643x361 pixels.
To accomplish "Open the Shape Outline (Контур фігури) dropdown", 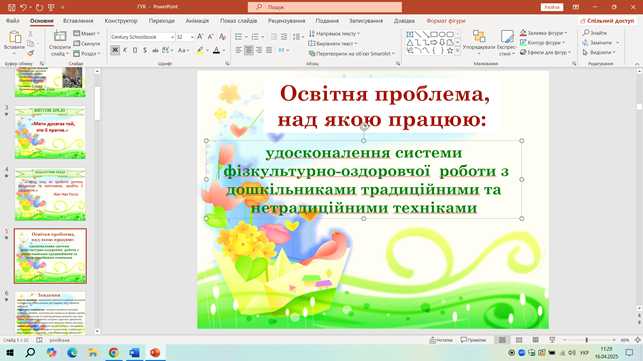I will [x=543, y=43].
